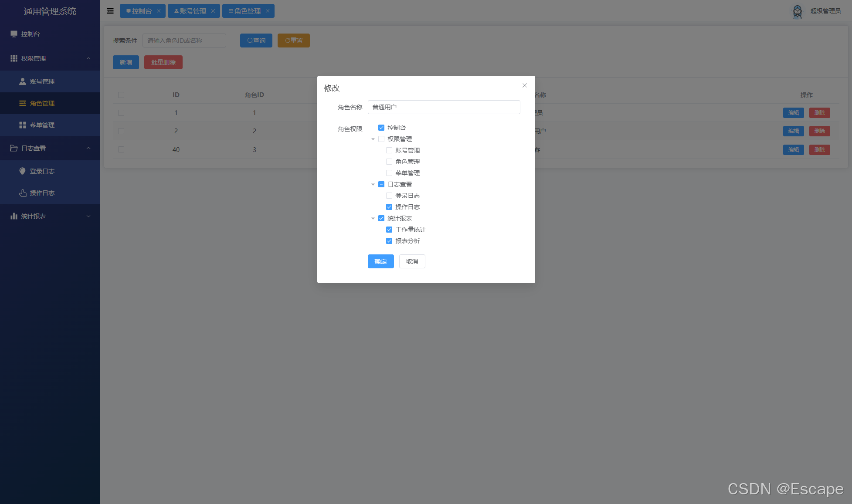Screen dimensions: 852x504
Task: Collapse the 权限管理 sidebar section
Action: (88, 58)
